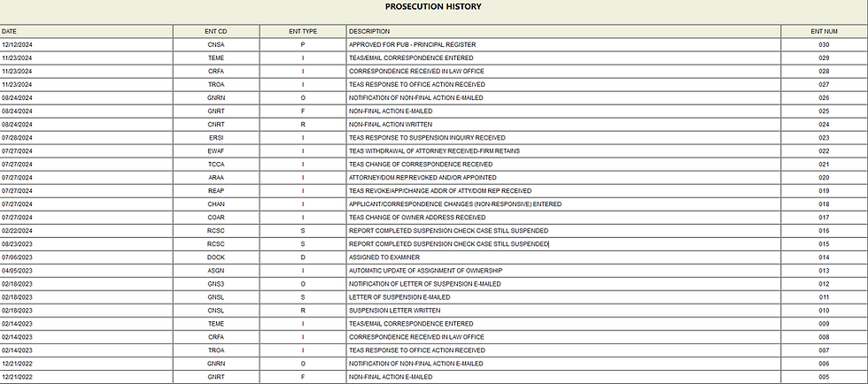
Task: Click entry number 005
Action: 824,377
